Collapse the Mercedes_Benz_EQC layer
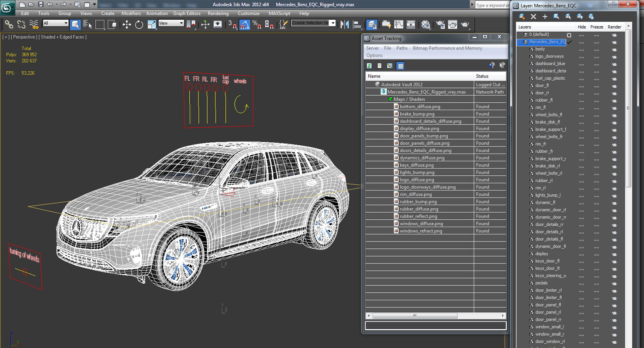644x348 pixels. (520, 42)
